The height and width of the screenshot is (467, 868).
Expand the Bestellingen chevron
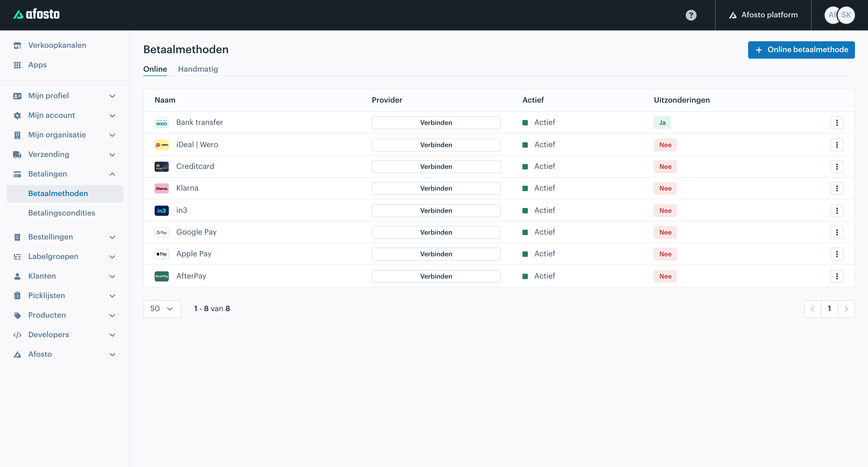[112, 237]
